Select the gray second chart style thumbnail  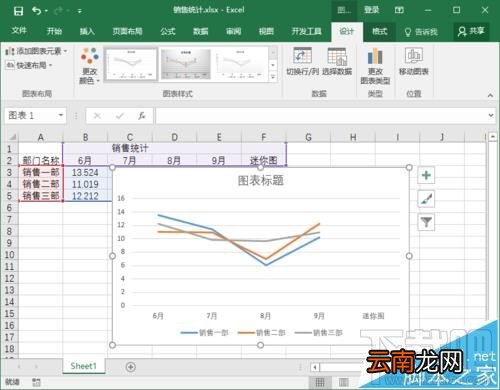[186, 64]
